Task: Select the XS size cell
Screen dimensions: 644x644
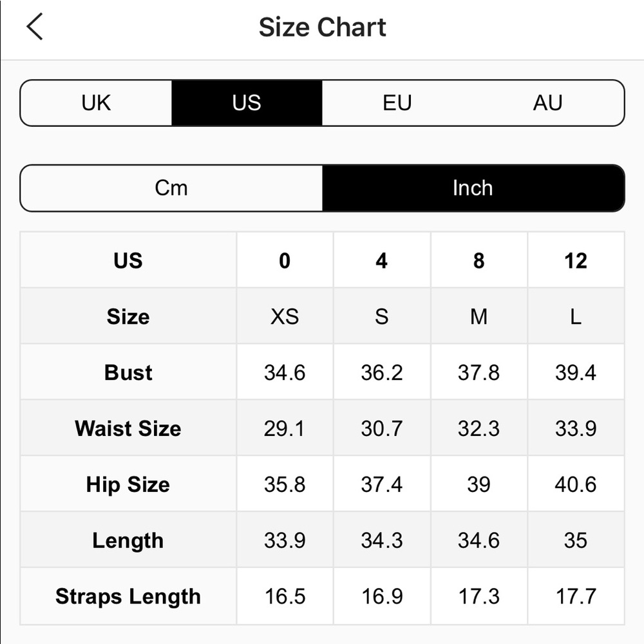Action: (285, 316)
